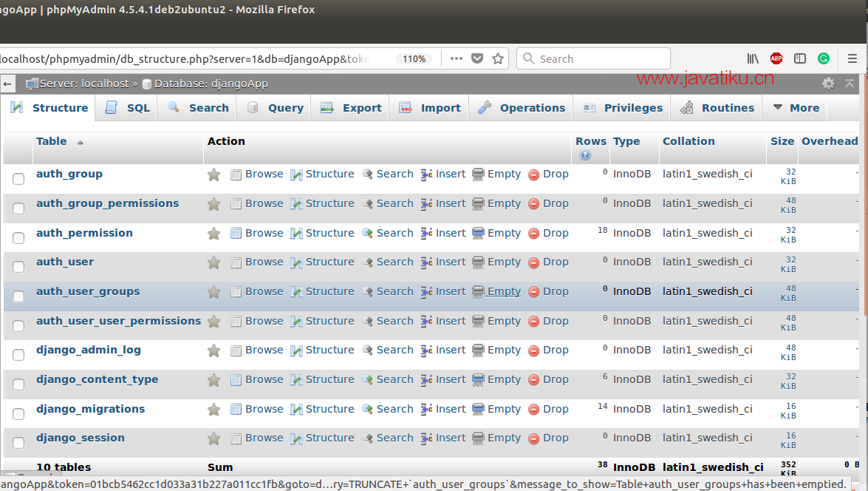The height and width of the screenshot is (491, 868).
Task: Click Insert link for auth_permission
Action: tap(451, 234)
